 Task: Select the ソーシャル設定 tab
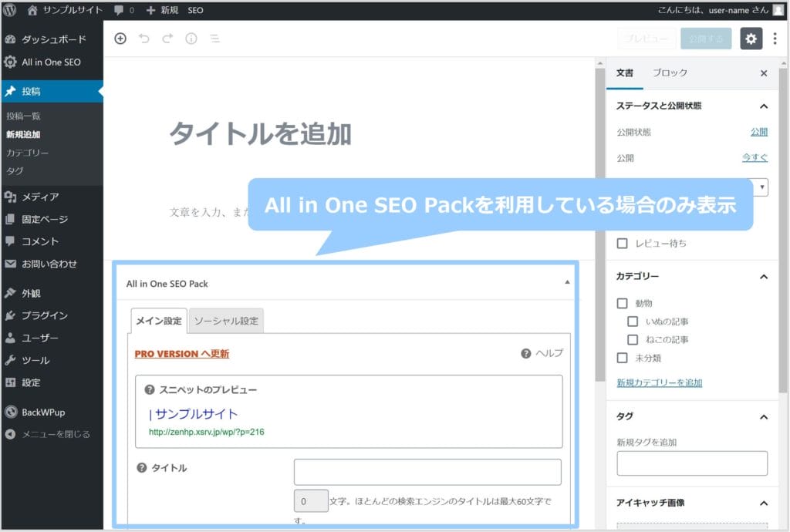pos(226,321)
